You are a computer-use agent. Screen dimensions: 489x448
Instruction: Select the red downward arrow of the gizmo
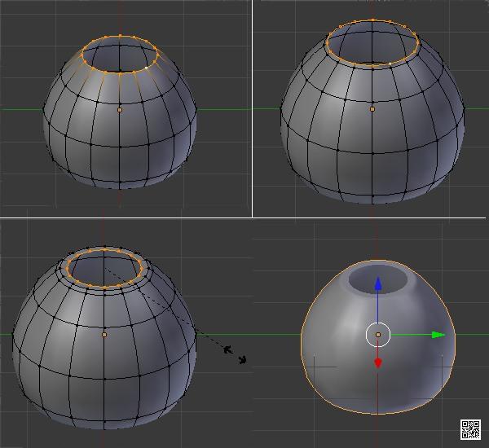[x=378, y=361]
